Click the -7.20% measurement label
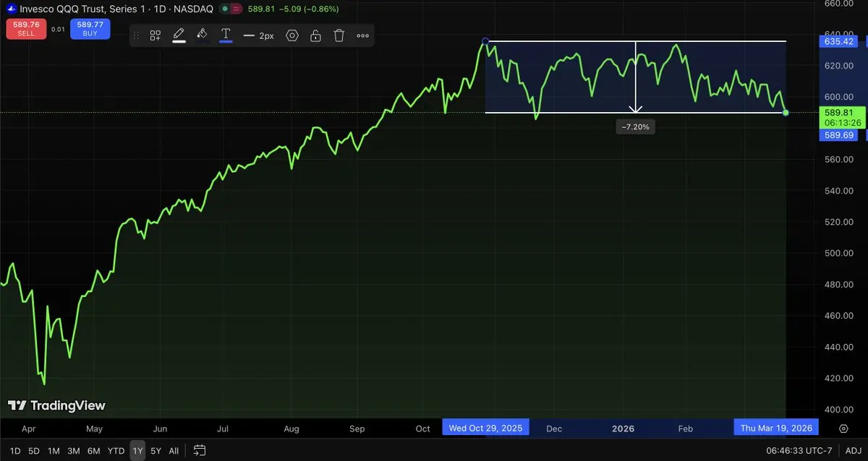The height and width of the screenshot is (461, 868). 636,126
